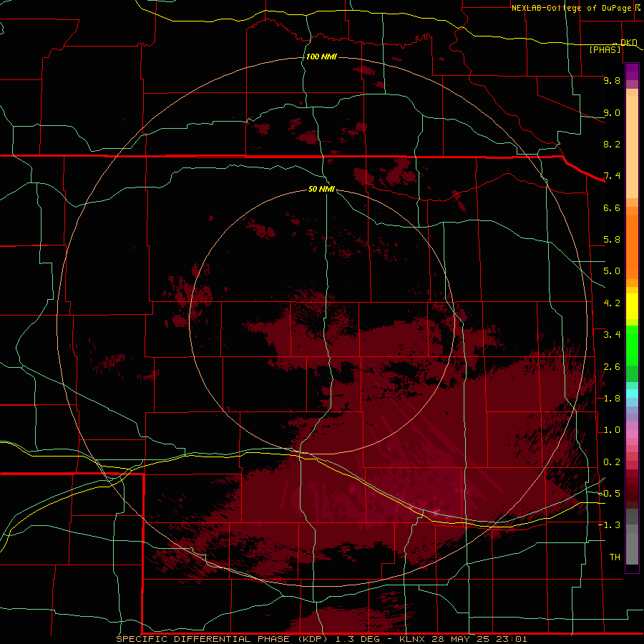Click the 9.8 color scale value

click(612, 80)
